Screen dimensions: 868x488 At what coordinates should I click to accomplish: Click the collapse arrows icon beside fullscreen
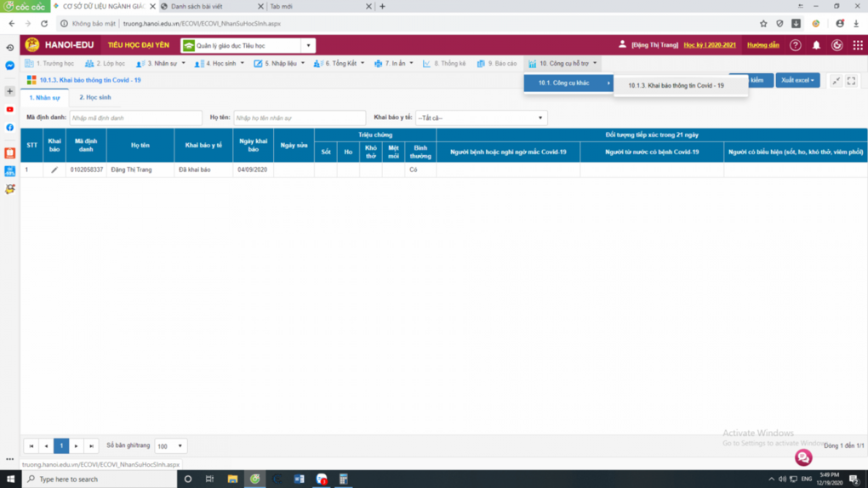tap(836, 81)
